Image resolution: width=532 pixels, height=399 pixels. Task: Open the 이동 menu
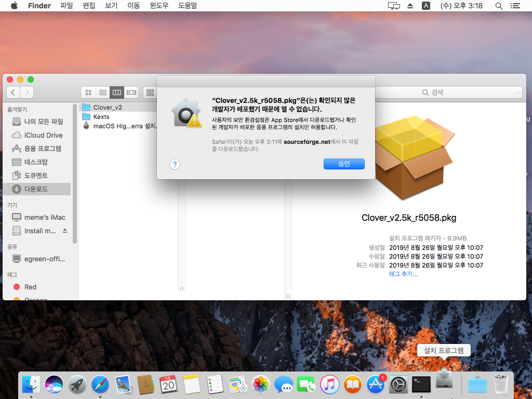point(134,5)
